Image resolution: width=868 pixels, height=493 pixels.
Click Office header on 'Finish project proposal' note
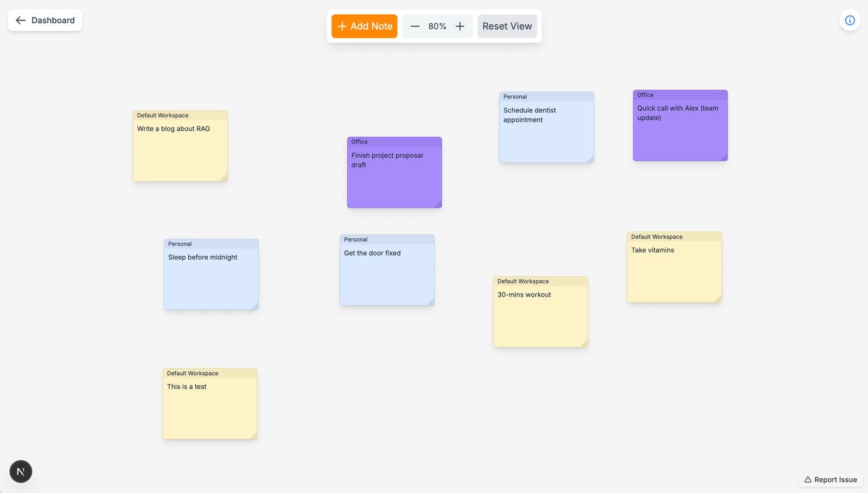[394, 142]
